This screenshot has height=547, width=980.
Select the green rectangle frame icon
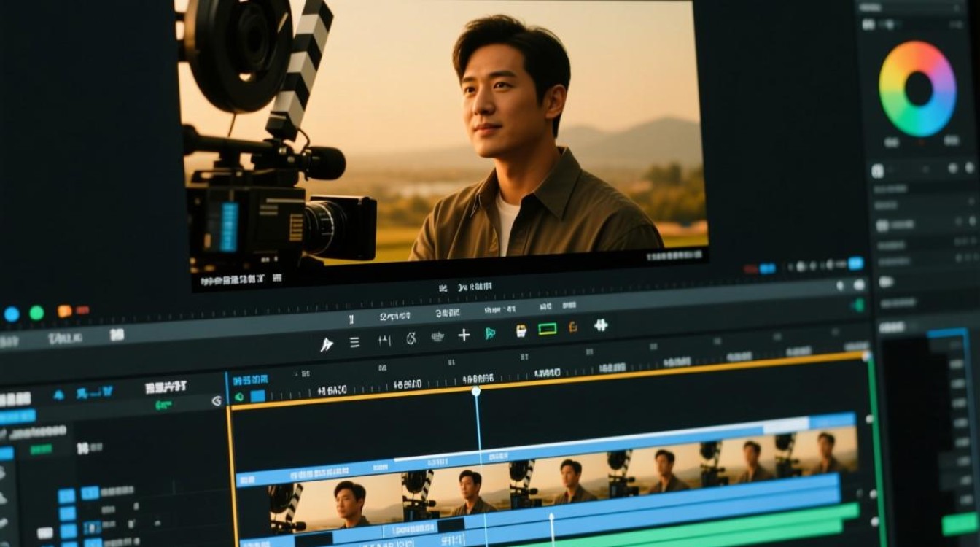coord(548,329)
